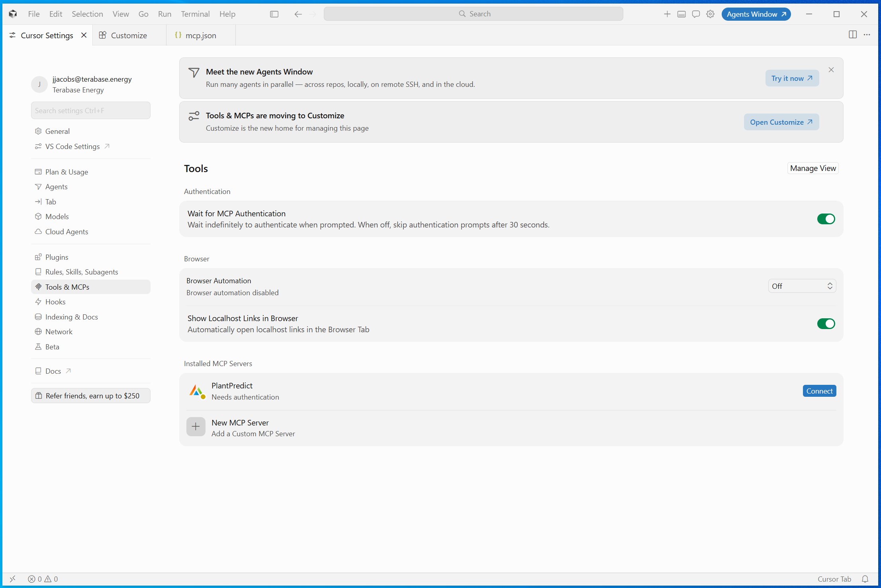Click the Agents Window banner funnel icon
Screen dimensions: 881x588
click(x=194, y=73)
